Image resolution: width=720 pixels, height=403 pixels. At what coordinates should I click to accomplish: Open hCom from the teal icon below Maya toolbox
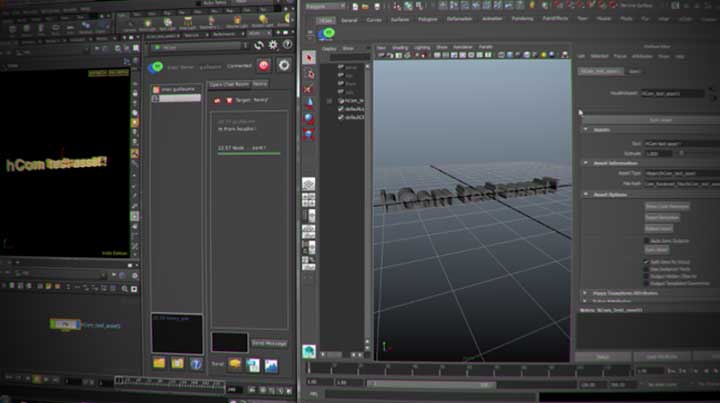tap(309, 352)
